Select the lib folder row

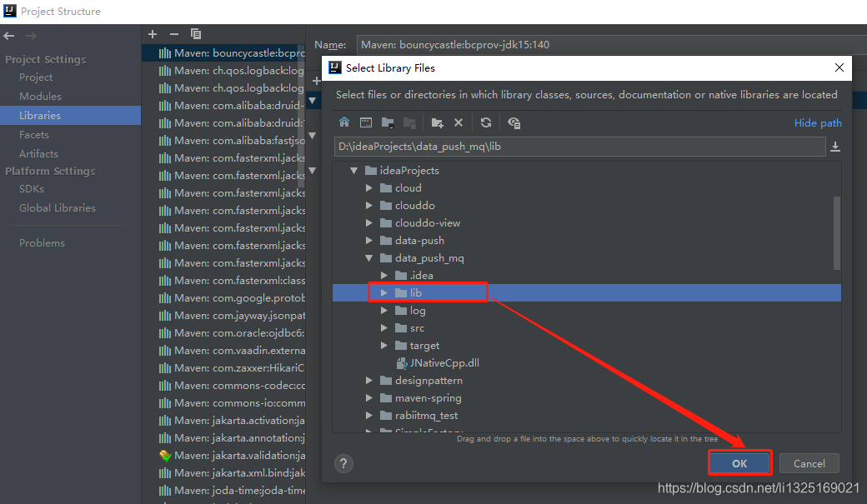point(587,293)
